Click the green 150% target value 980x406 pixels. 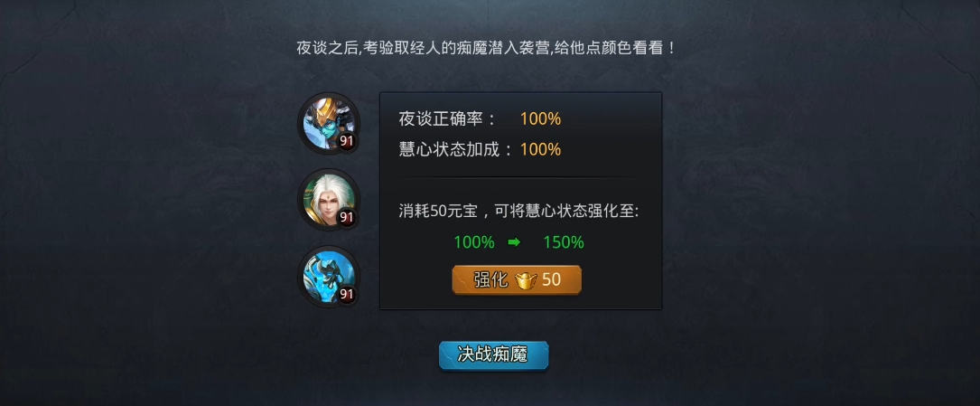pyautogui.click(x=563, y=242)
